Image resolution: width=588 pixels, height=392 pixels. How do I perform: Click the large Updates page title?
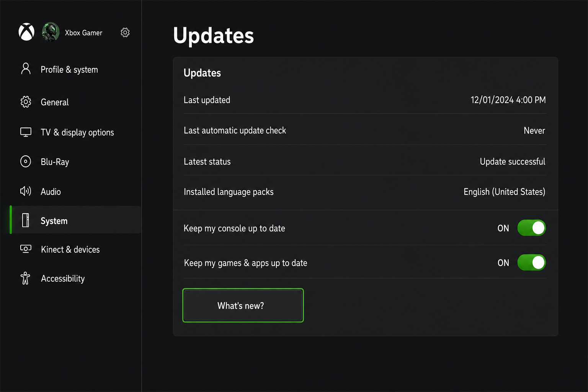click(x=213, y=36)
